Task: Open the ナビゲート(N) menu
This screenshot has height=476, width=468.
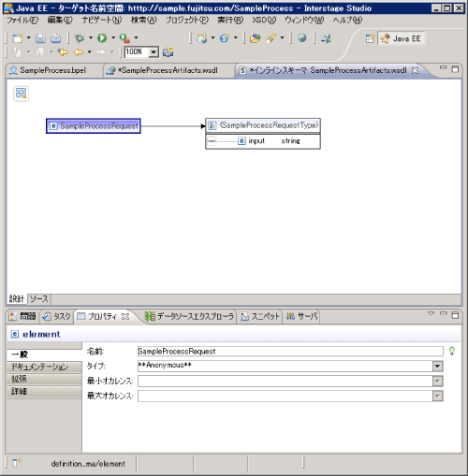Action: click(x=102, y=21)
